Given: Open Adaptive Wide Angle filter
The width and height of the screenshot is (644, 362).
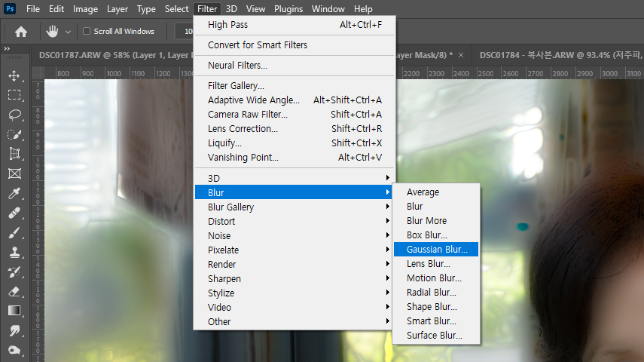Looking at the screenshot, I should pos(295,100).
